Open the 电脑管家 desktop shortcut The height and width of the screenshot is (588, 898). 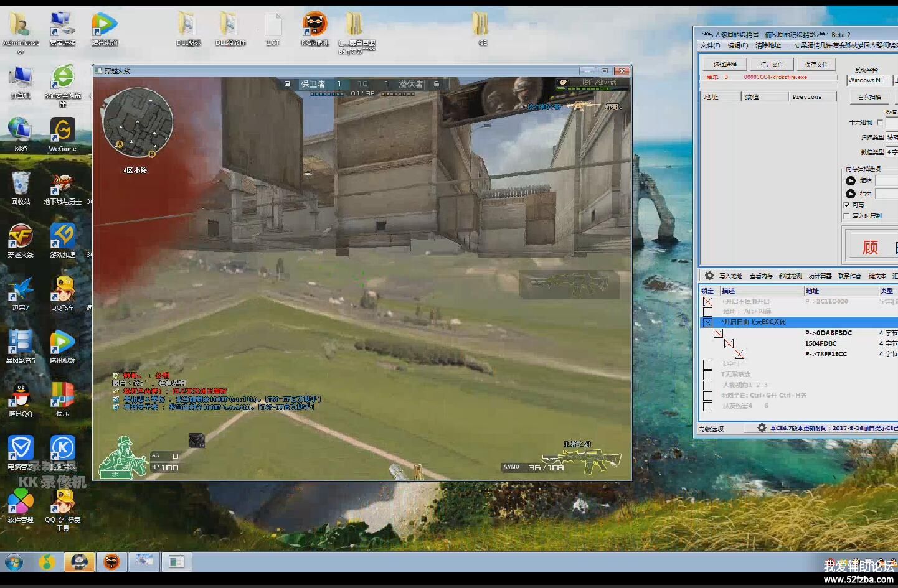21,452
